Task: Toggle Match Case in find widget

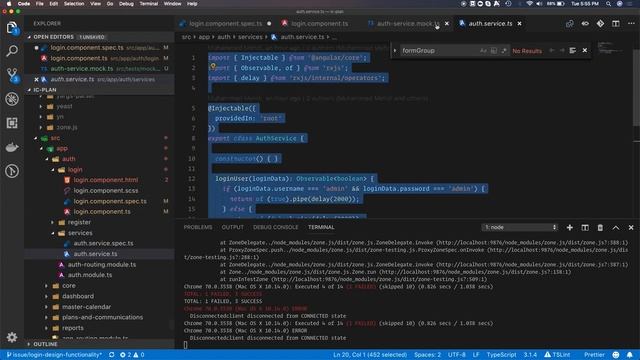Action: point(483,51)
